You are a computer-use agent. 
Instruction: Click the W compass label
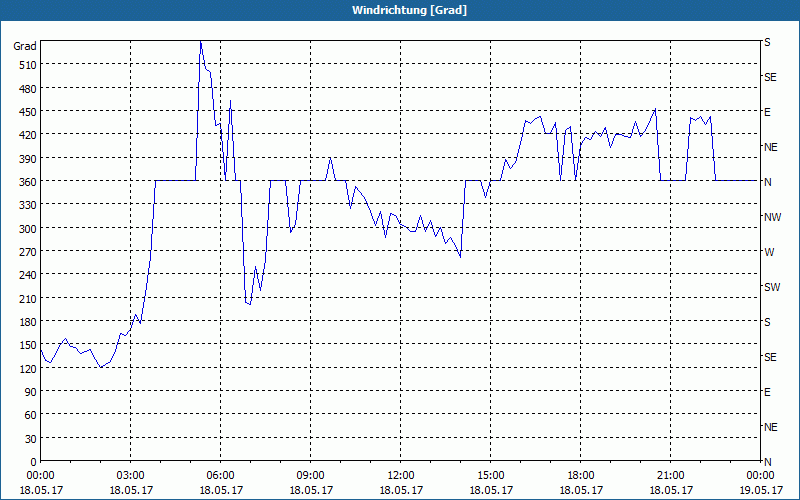[x=769, y=252]
